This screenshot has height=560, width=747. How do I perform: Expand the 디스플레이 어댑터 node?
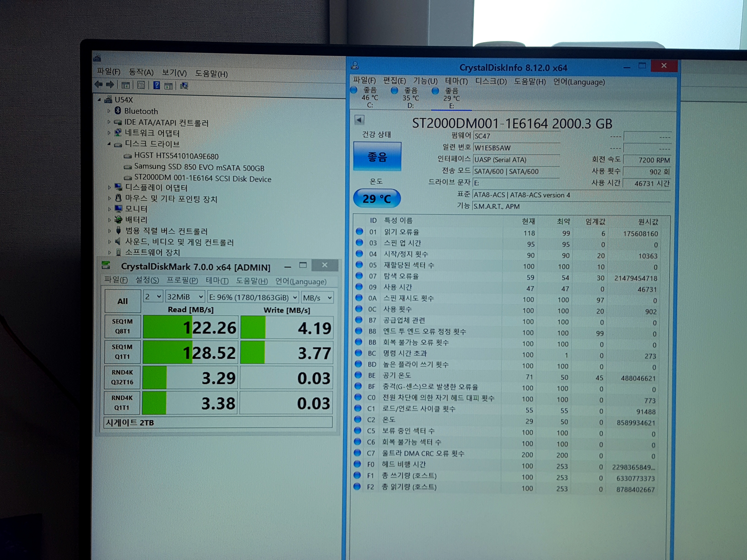(x=109, y=187)
